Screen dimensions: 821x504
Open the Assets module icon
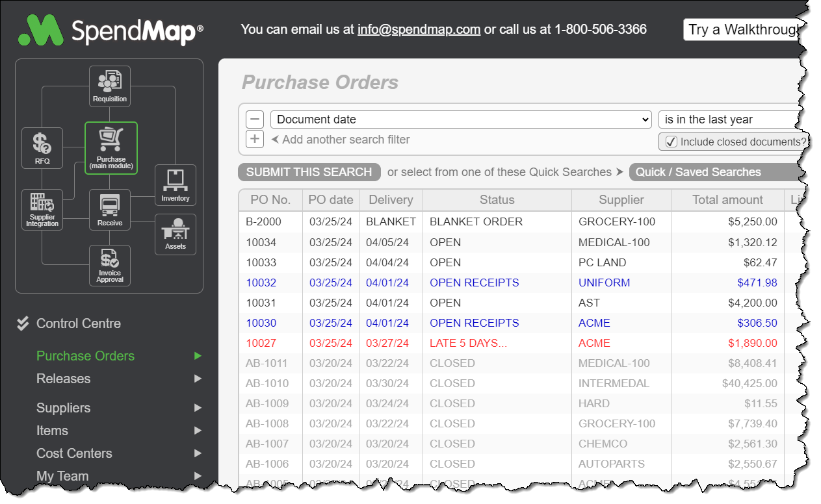pos(175,234)
